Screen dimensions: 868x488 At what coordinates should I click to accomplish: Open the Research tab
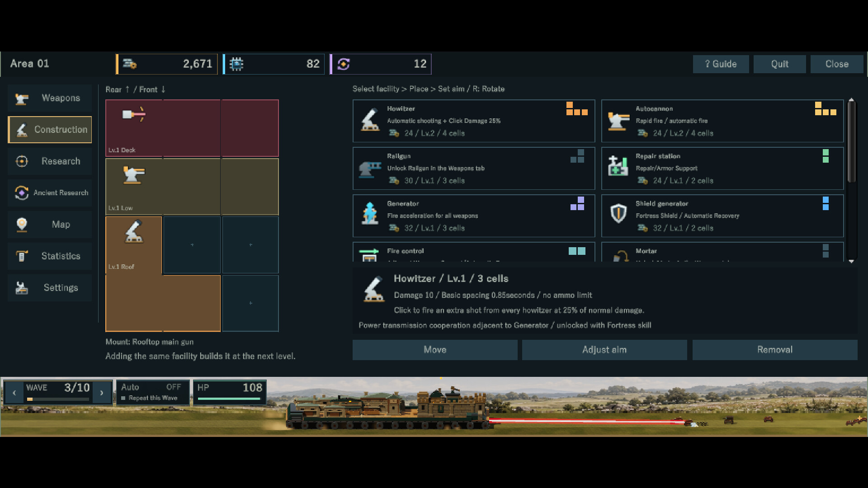tap(50, 161)
